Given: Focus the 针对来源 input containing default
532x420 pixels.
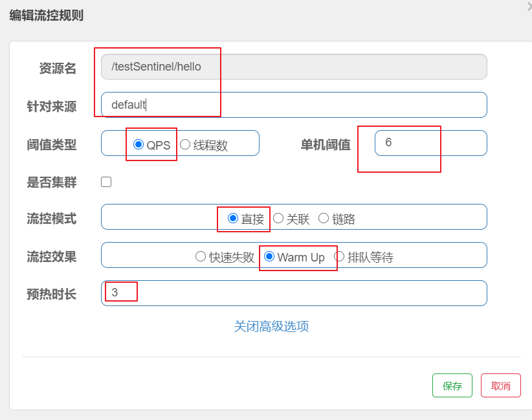Looking at the screenshot, I should coord(294,105).
